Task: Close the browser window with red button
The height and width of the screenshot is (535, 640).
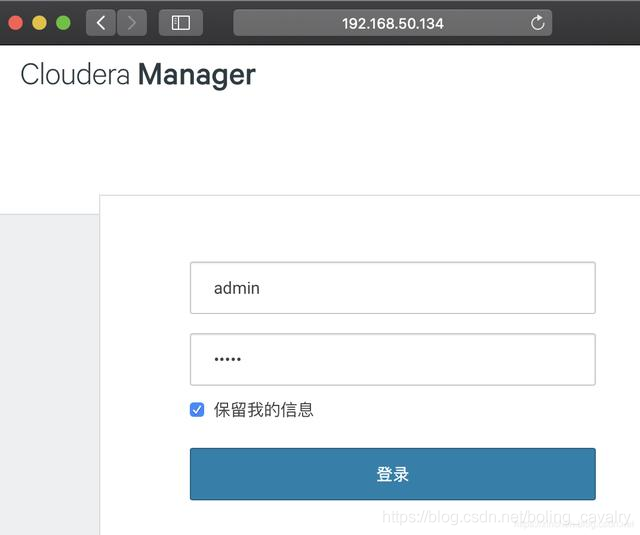Action: click(x=16, y=23)
